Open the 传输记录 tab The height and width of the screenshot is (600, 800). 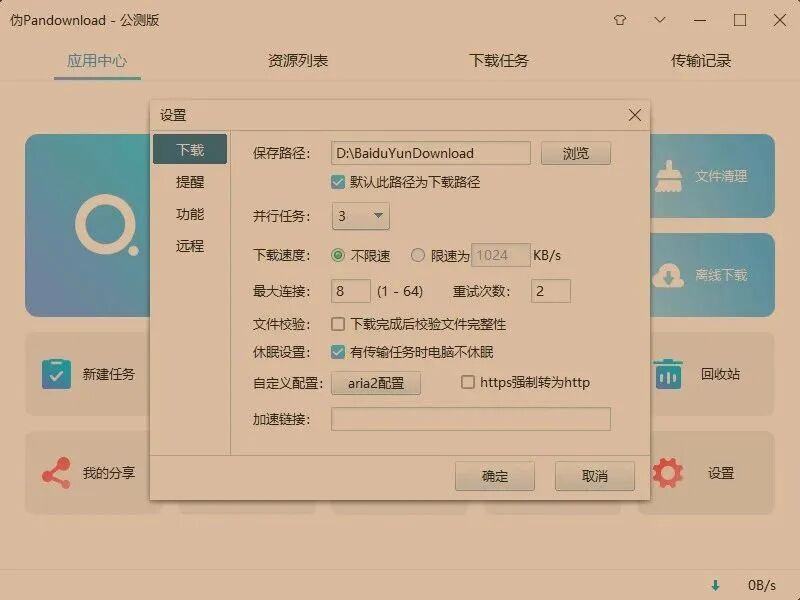(x=701, y=61)
